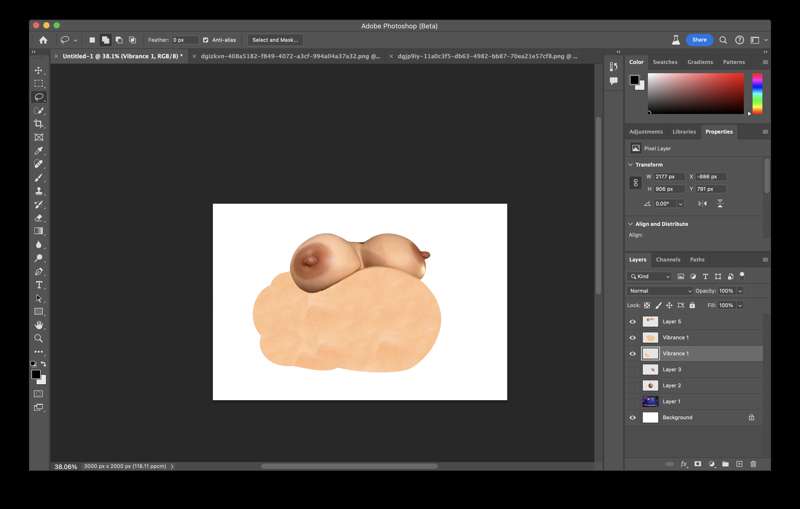Toggle layer filtering on/off switch
800x509 pixels.
pos(742,275)
